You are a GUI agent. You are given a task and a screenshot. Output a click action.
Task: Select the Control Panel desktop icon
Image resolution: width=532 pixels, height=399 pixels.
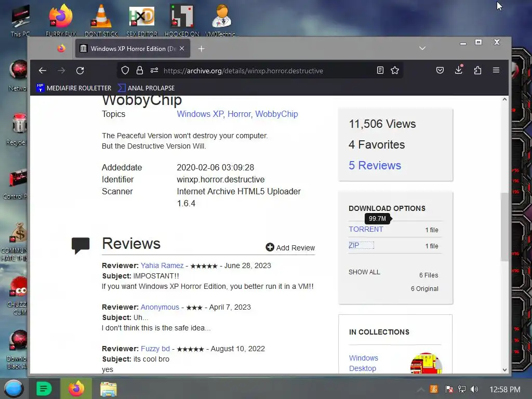coord(16,184)
